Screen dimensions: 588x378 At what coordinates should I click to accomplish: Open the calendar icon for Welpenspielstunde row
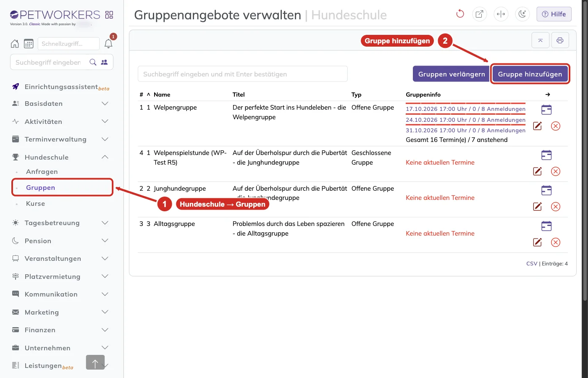coord(546,155)
